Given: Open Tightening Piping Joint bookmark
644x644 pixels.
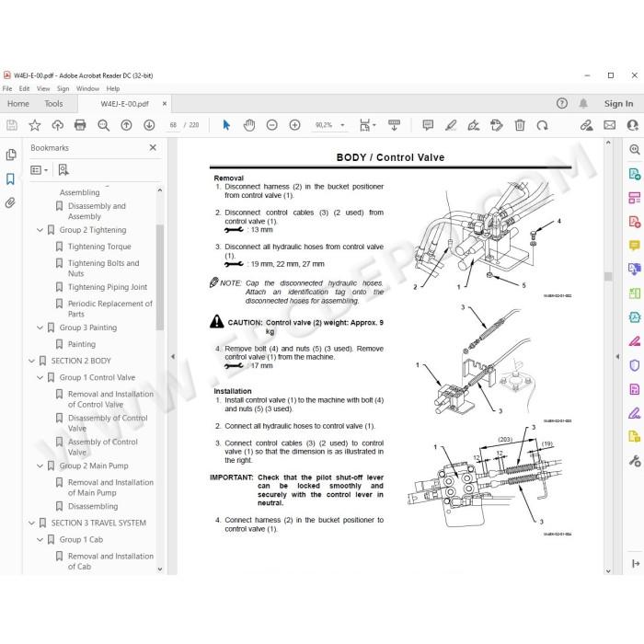Looking at the screenshot, I should click(x=108, y=287).
